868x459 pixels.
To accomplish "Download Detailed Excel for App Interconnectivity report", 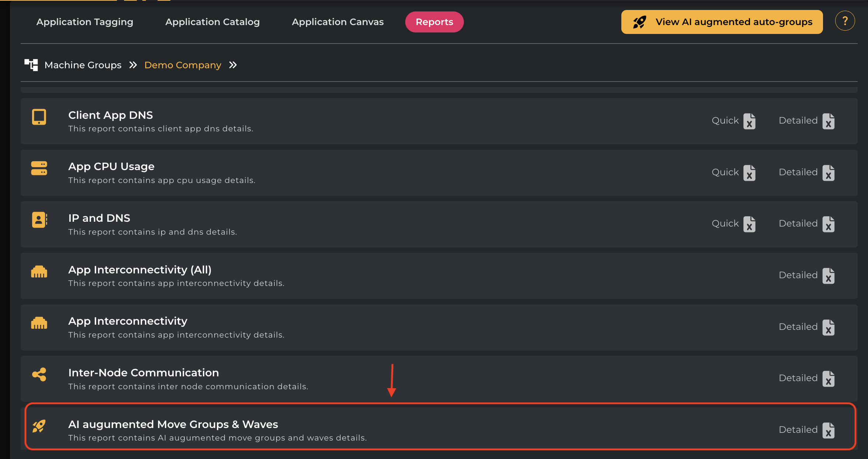I will (828, 327).
